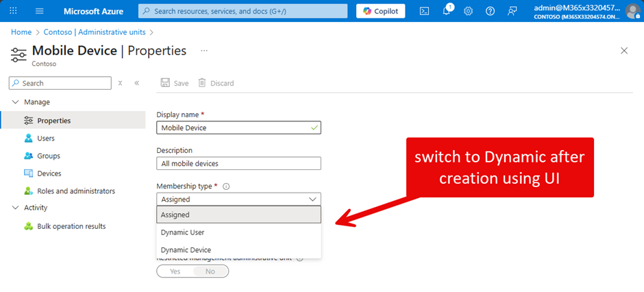The height and width of the screenshot is (292, 644).
Task: Collapse the Manage section
Action: coord(16,102)
